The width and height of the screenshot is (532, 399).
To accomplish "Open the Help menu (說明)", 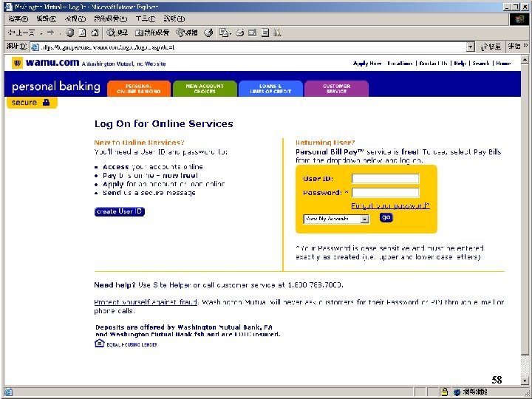I will tap(174, 18).
